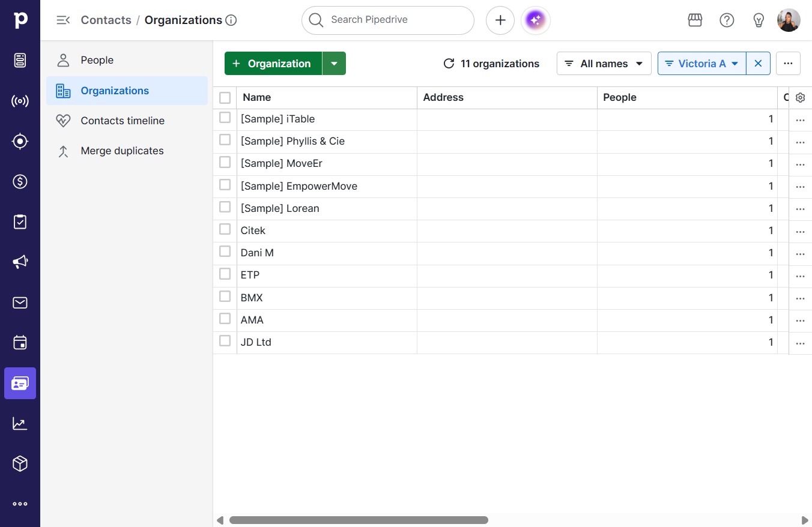Collapse the navigation menu via hamburger icon
Image resolution: width=812 pixels, height=527 pixels.
63,20
